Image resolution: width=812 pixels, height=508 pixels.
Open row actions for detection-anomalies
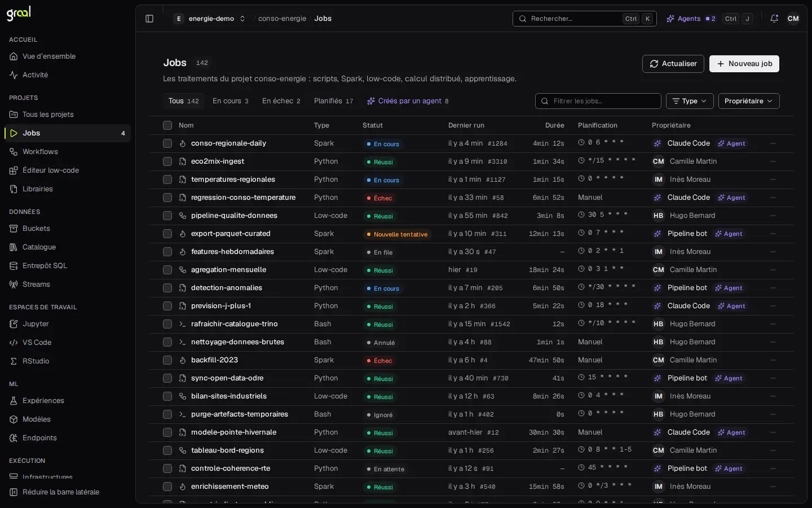(773, 288)
